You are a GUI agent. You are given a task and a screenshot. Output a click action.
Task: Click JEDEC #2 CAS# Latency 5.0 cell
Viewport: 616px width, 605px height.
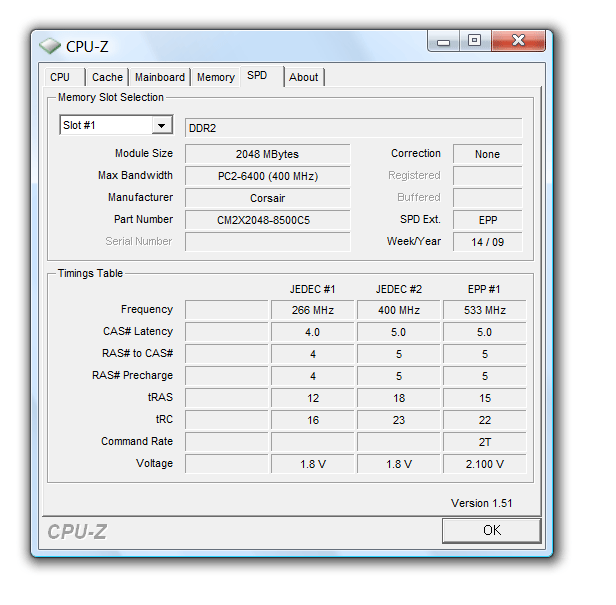tap(399, 332)
